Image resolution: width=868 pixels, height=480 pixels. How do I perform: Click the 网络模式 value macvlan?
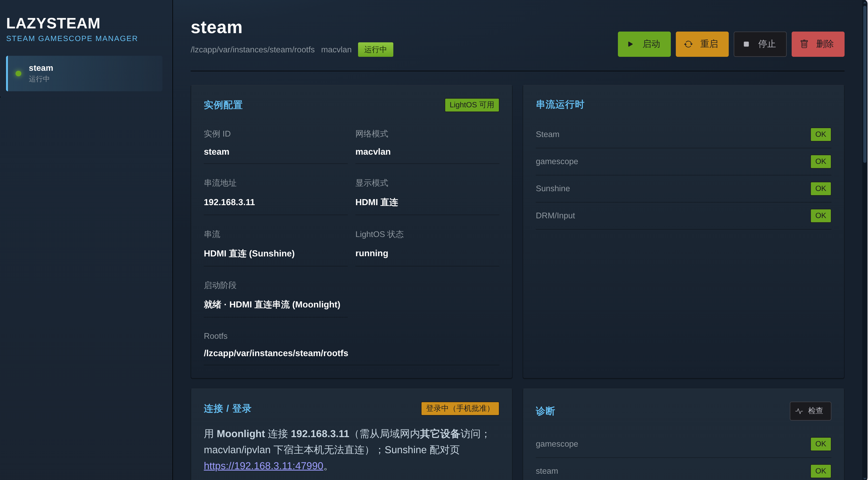tap(373, 152)
